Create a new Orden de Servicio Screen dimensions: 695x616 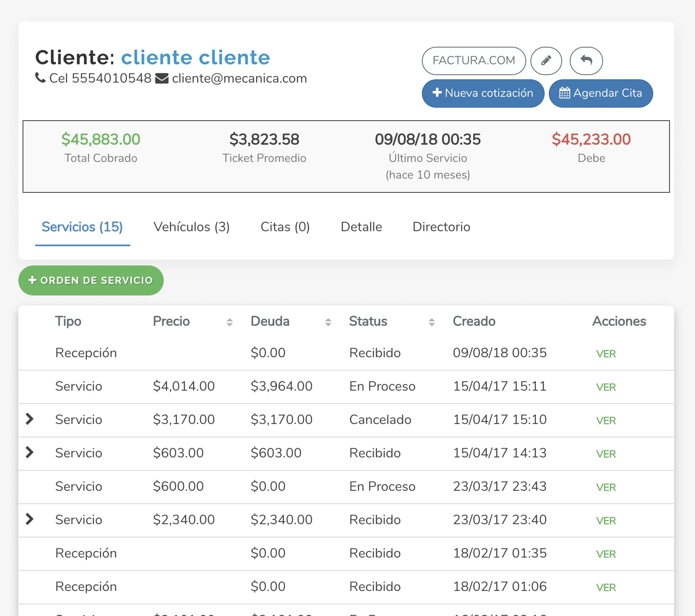(x=91, y=280)
